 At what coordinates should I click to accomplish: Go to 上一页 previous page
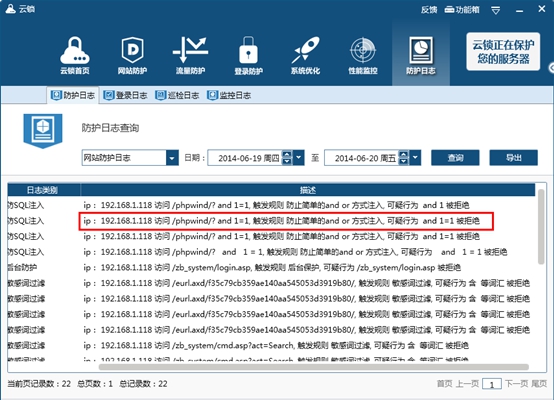pyautogui.click(x=467, y=384)
